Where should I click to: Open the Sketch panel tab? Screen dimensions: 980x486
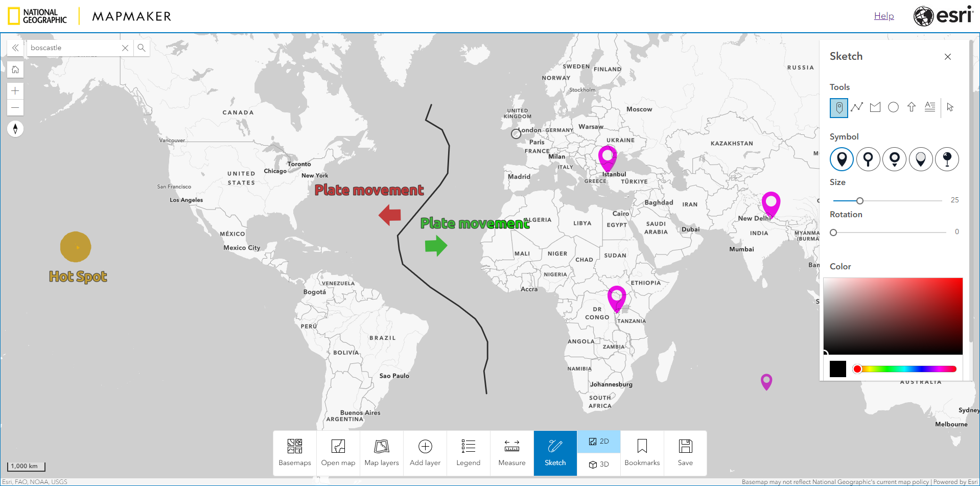tap(555, 453)
